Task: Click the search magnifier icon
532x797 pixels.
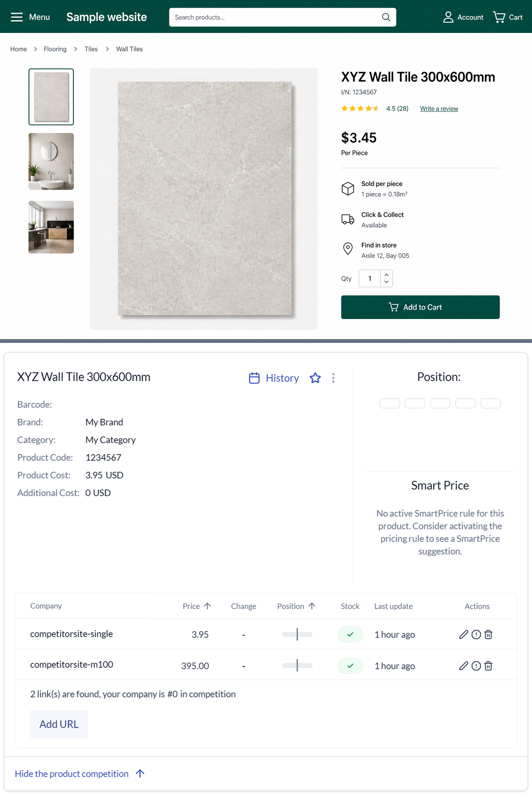Action: (x=386, y=17)
